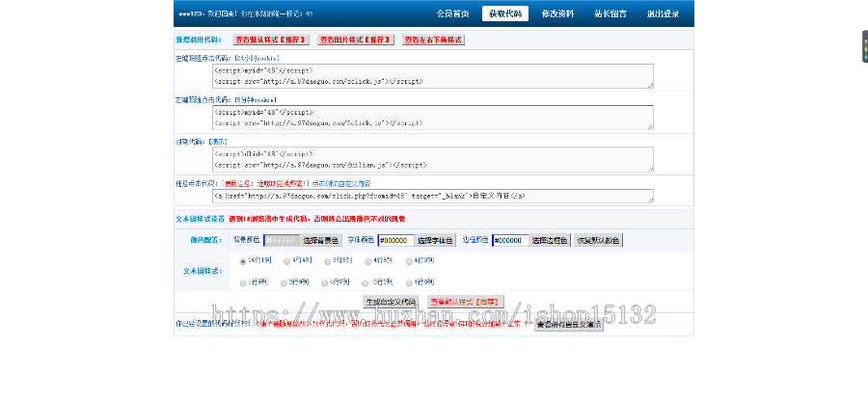Select the 4行9列 radio option
This screenshot has height=400, width=868.
coord(409,261)
